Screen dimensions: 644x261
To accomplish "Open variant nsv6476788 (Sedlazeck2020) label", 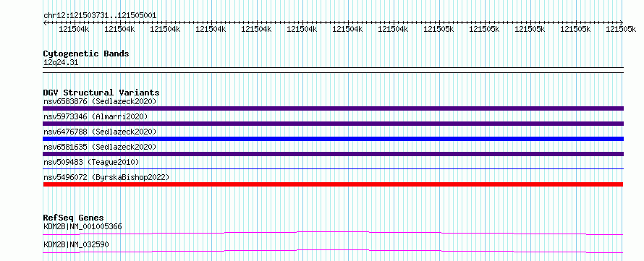I will (100, 132).
